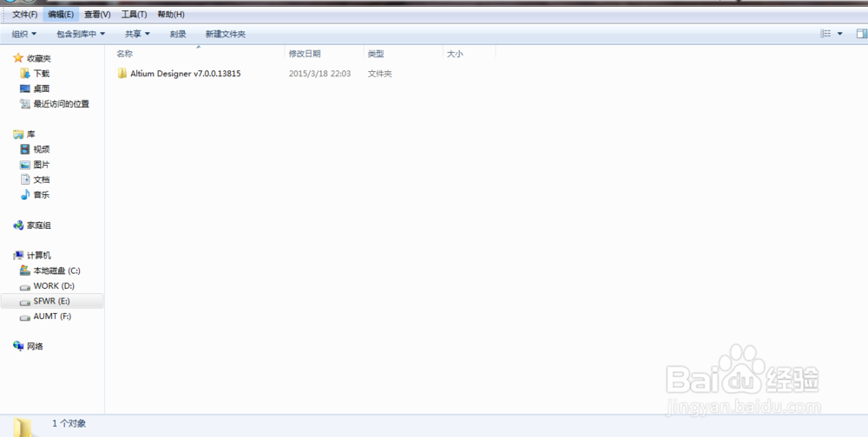The image size is (868, 437).
Task: Expand the 共享 dropdown
Action: tap(137, 35)
